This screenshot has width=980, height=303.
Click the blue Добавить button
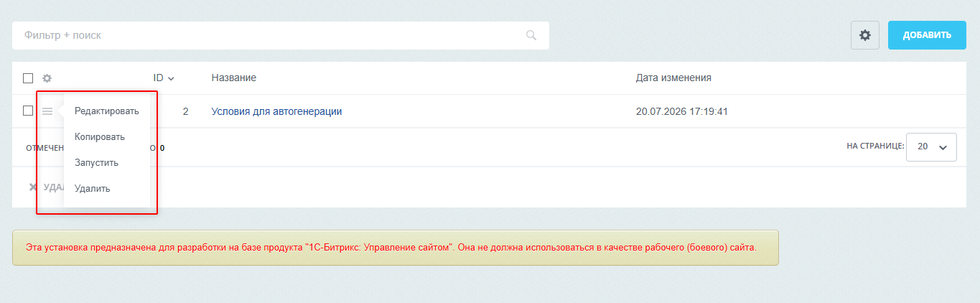tap(927, 35)
